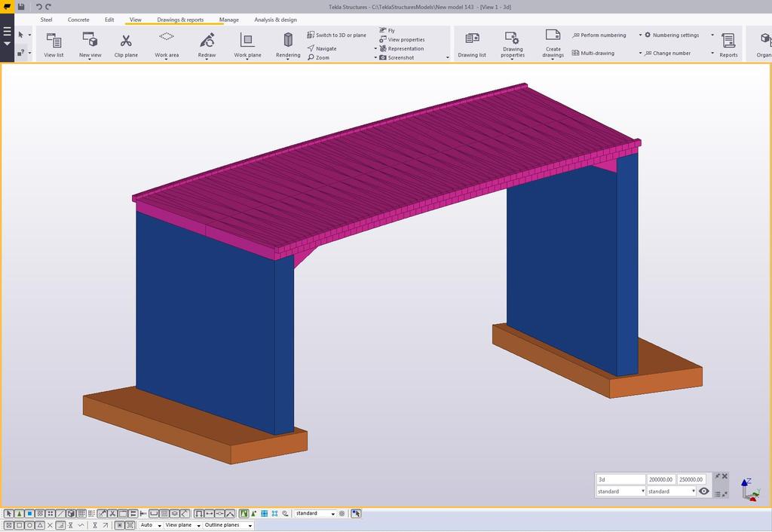The width and height of the screenshot is (772, 532).
Task: Undo the last action
Action: pyautogui.click(x=39, y=7)
